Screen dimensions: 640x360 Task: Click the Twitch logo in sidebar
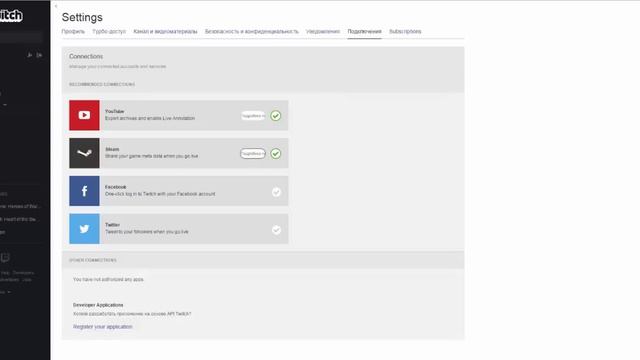[11, 16]
